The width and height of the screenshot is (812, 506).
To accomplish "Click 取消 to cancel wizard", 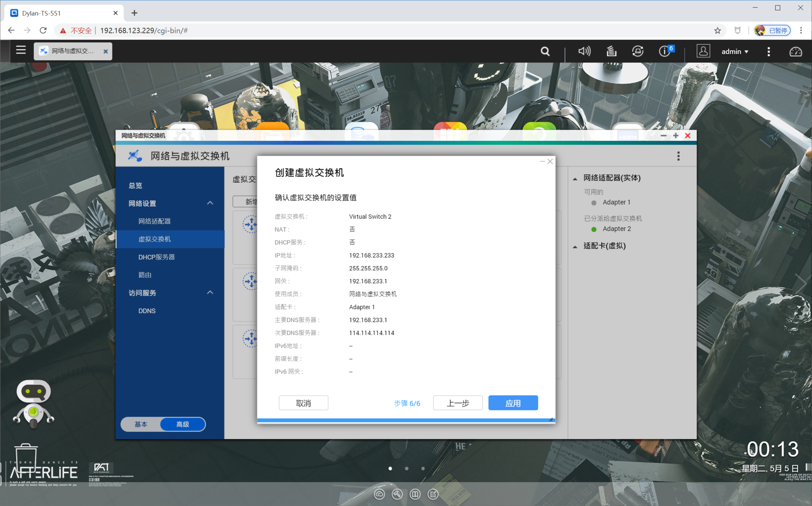I will (303, 403).
